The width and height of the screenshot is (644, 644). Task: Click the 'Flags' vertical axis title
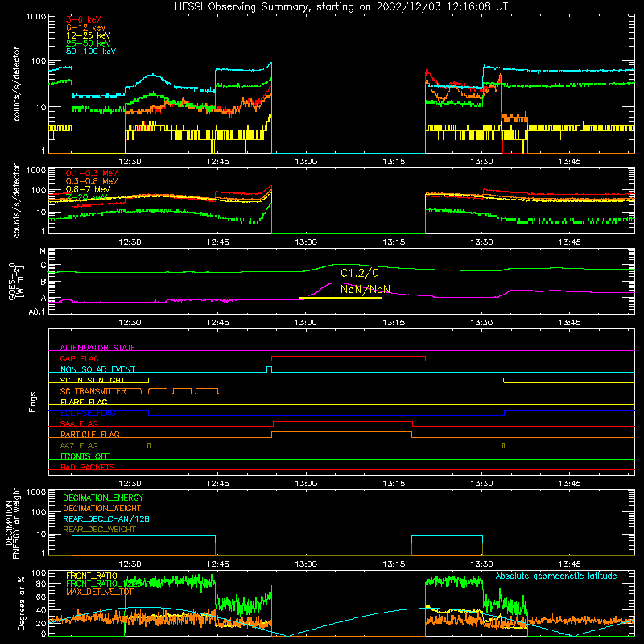click(33, 402)
